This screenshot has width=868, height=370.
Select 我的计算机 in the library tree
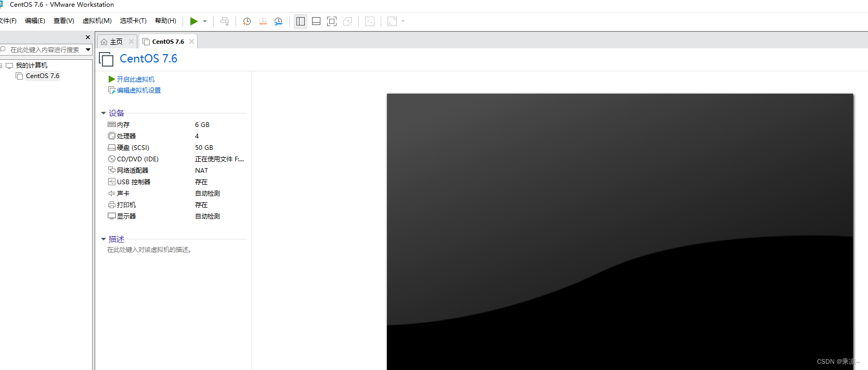(x=31, y=66)
